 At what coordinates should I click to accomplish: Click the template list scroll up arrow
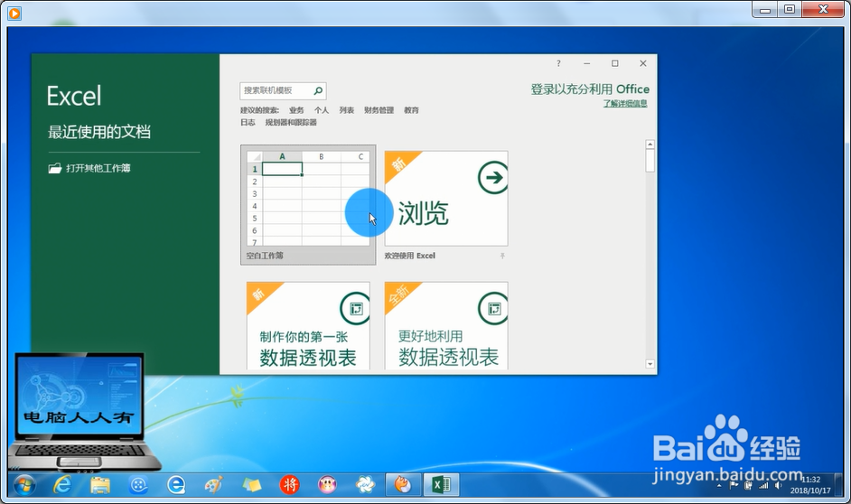(x=650, y=145)
